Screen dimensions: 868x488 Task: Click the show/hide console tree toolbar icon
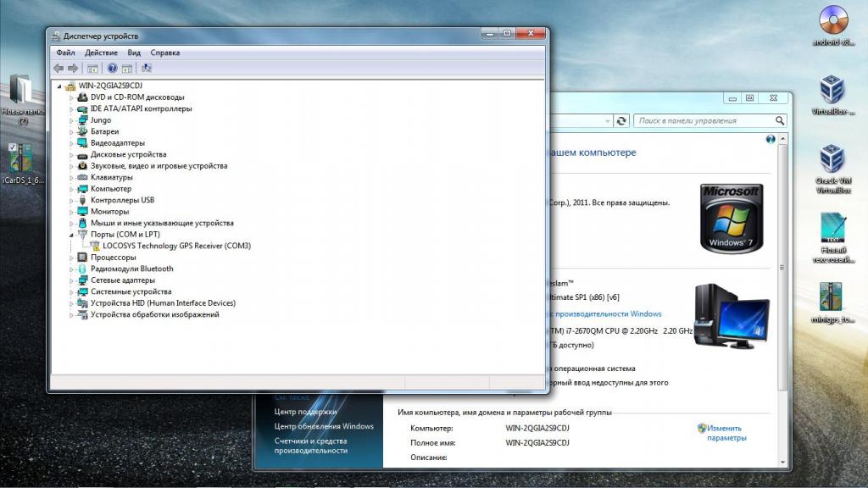[92, 68]
